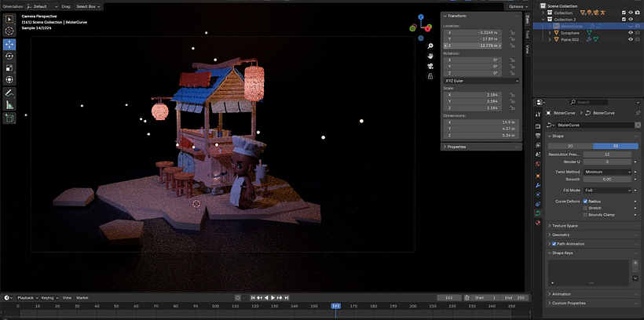Viewport: 644px width, 320px height.
Task: Switch to the Tool sidebar tab
Action: 528,33
